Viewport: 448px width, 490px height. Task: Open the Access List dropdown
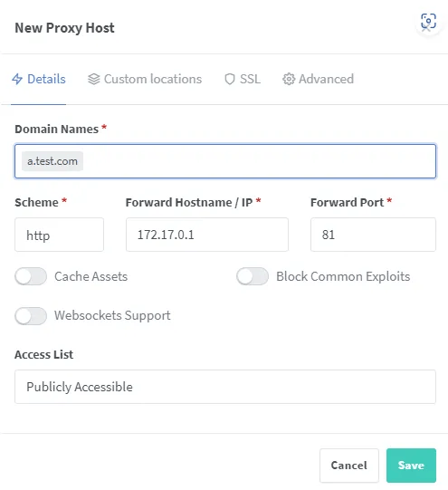pos(225,387)
